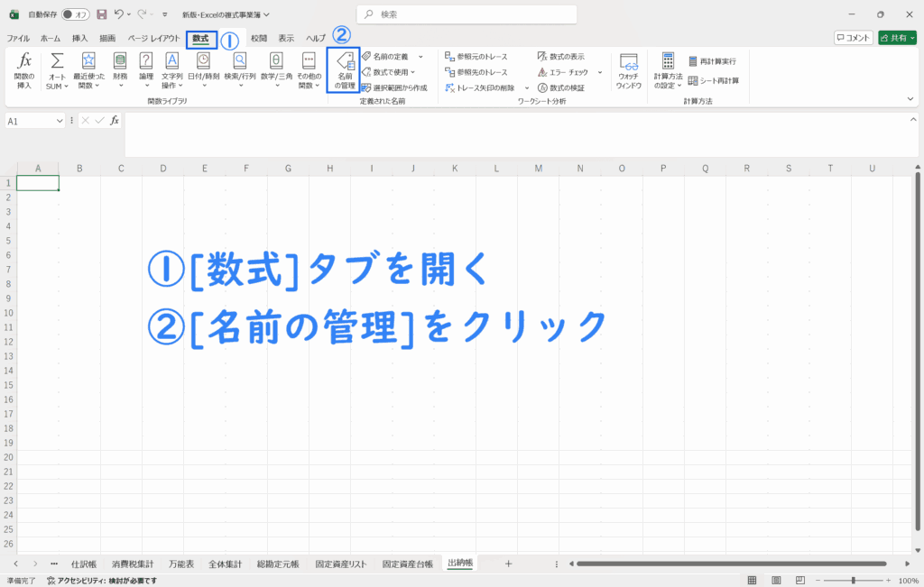Open the ウォッチウィンドウ (Watch Window)

[x=628, y=71]
